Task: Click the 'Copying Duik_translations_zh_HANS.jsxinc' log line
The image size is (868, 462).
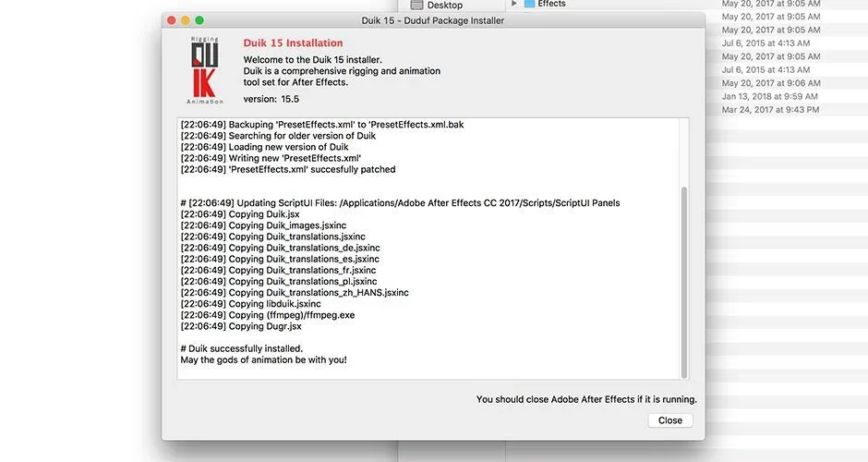Action: pyautogui.click(x=295, y=293)
